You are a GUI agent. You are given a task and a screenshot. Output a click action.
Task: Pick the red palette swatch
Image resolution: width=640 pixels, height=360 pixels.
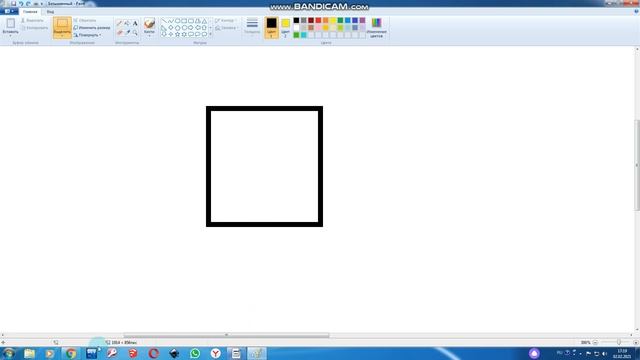318,20
